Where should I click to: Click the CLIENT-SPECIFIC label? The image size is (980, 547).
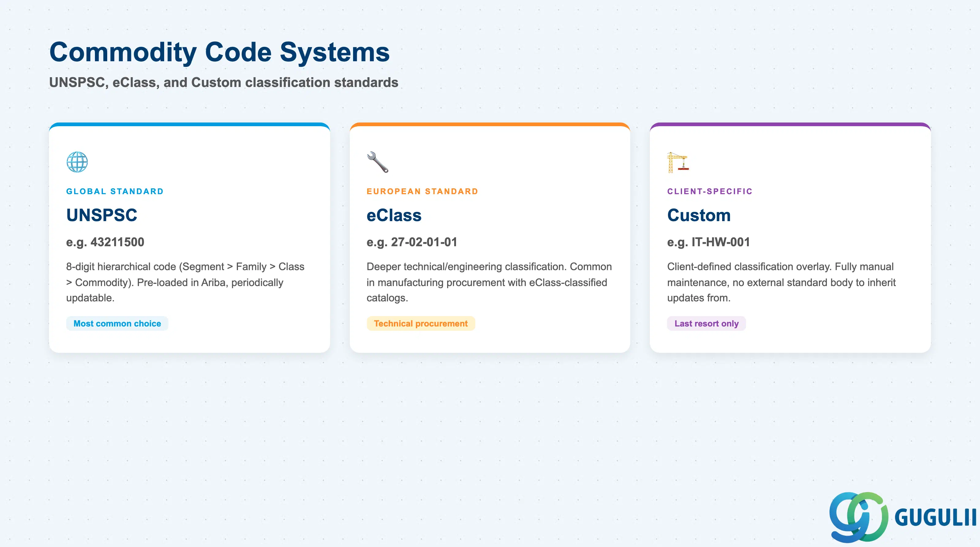click(710, 191)
